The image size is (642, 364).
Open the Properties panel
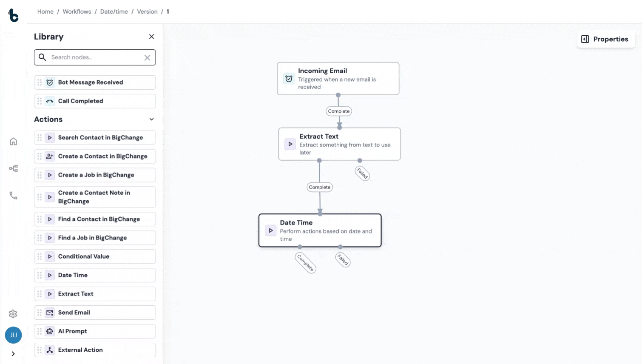point(605,39)
